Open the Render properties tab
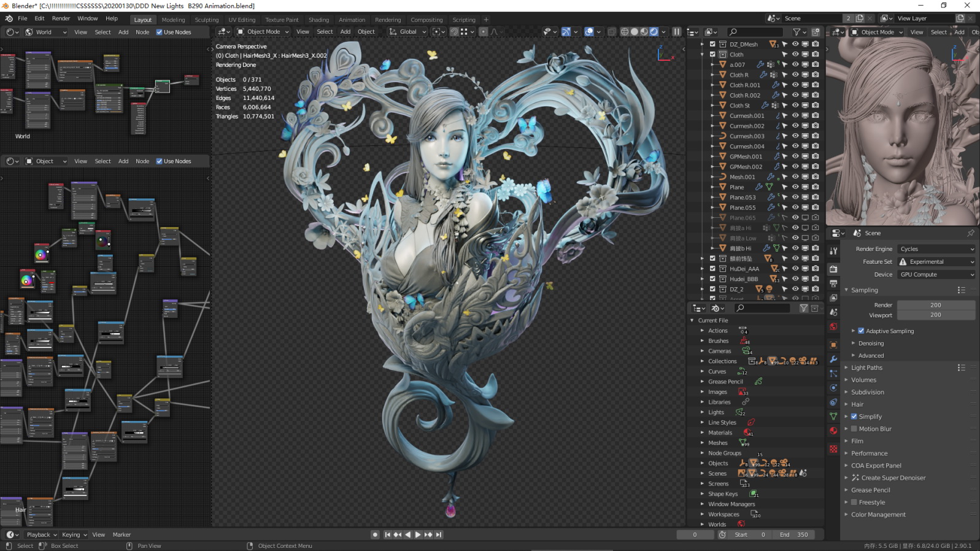Viewport: 980px width, 551px height. (x=833, y=269)
